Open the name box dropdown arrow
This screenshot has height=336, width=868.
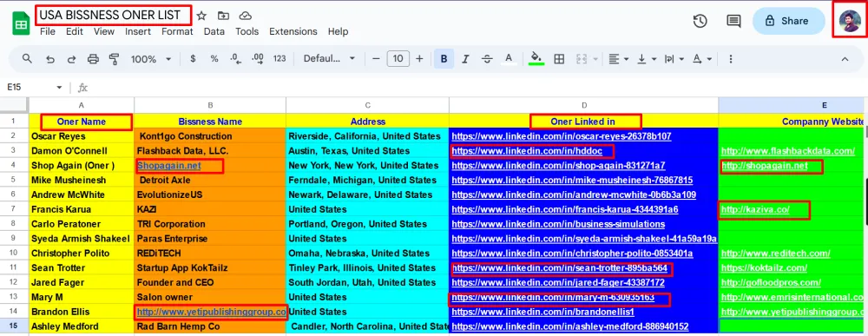(59, 88)
